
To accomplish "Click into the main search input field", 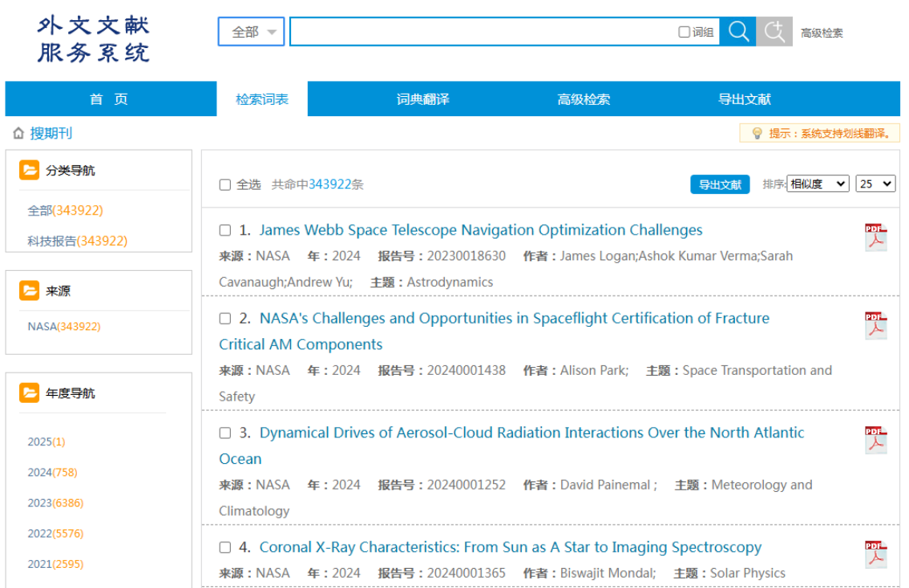I will pos(481,32).
